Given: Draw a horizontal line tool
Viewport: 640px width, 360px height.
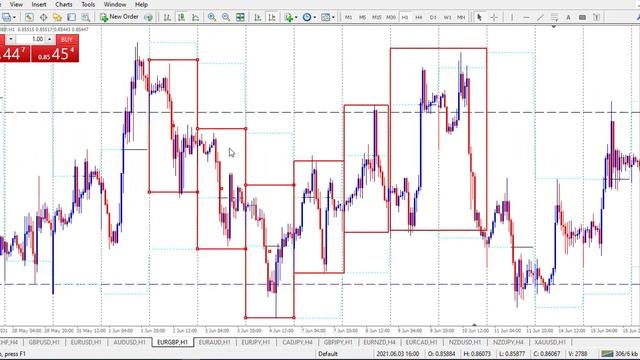Looking at the screenshot, I should (526, 17).
